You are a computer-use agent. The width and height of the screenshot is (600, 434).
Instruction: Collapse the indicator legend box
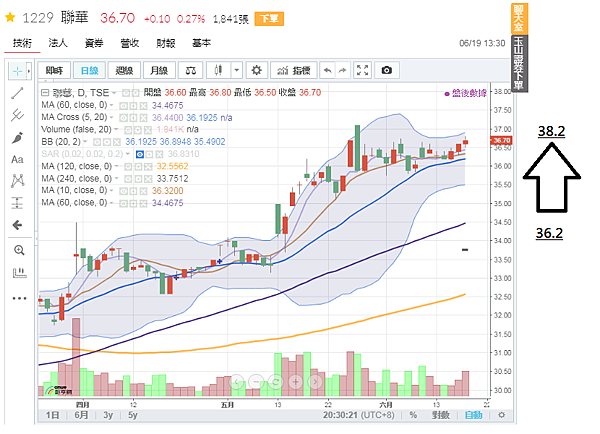[x=45, y=90]
